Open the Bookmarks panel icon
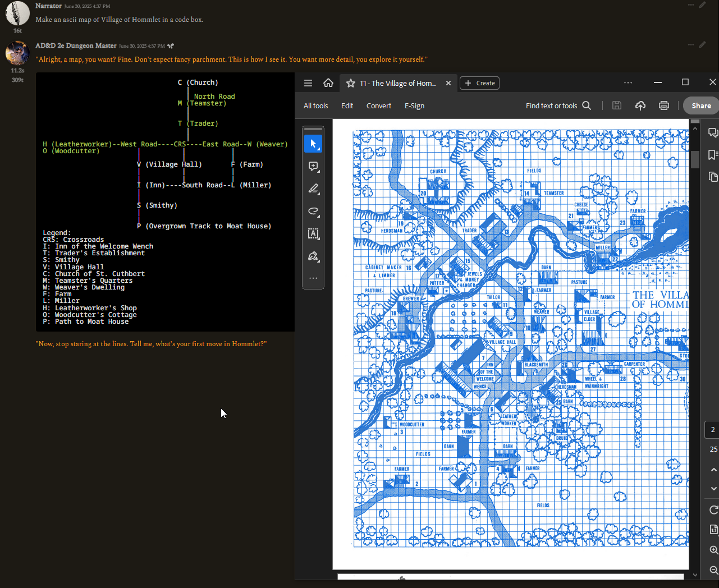 (713, 155)
